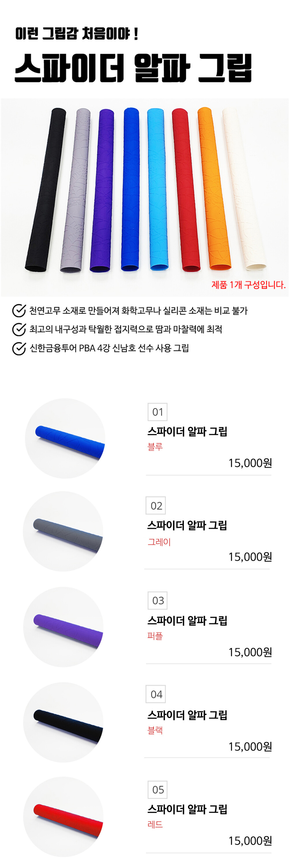Open the gray grip circular thumbnail
289x868 pixels.
coord(63,532)
